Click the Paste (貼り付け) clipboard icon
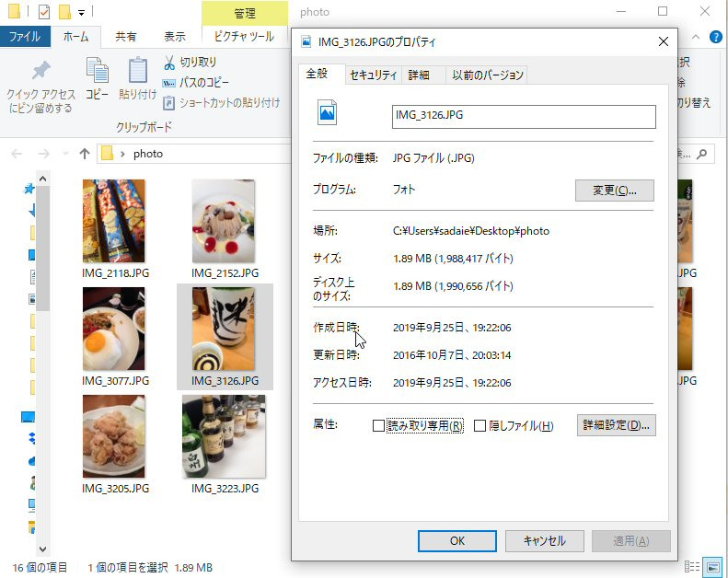Image resolution: width=728 pixels, height=578 pixels. click(137, 70)
